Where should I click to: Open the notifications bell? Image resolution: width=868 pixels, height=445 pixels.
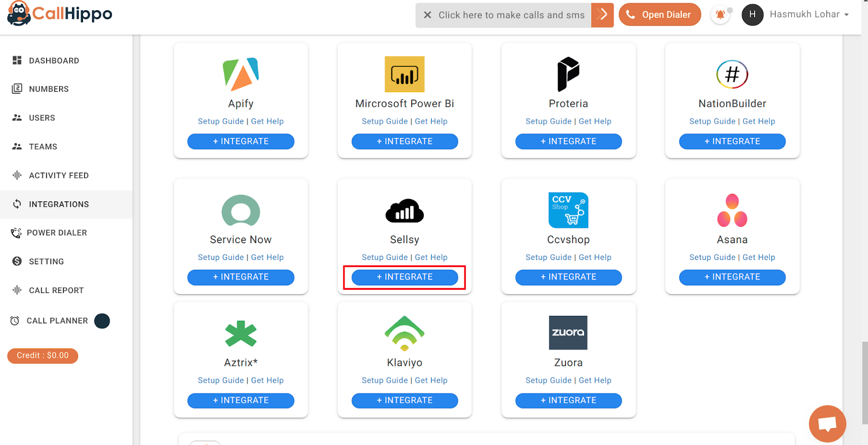720,15
